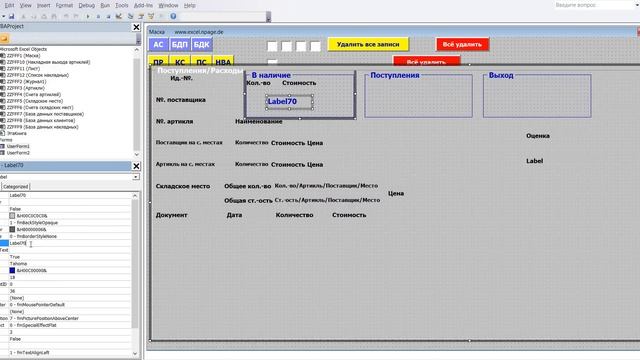The height and width of the screenshot is (360, 640).
Task: Open the Help menu
Action: tap(189, 5)
